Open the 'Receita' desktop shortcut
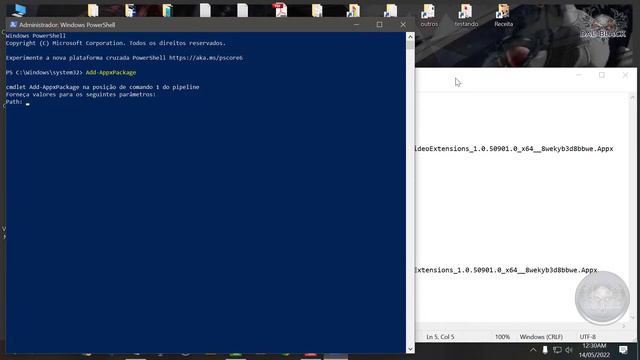The width and height of the screenshot is (640, 360). click(x=504, y=16)
